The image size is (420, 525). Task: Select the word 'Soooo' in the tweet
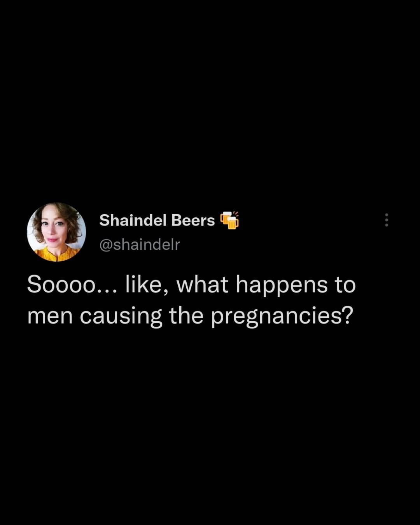61,284
